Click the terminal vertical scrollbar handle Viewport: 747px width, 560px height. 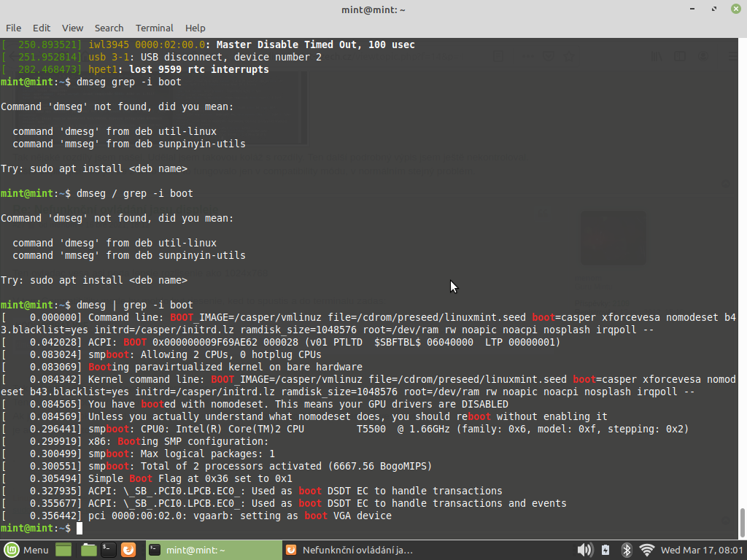point(743,522)
